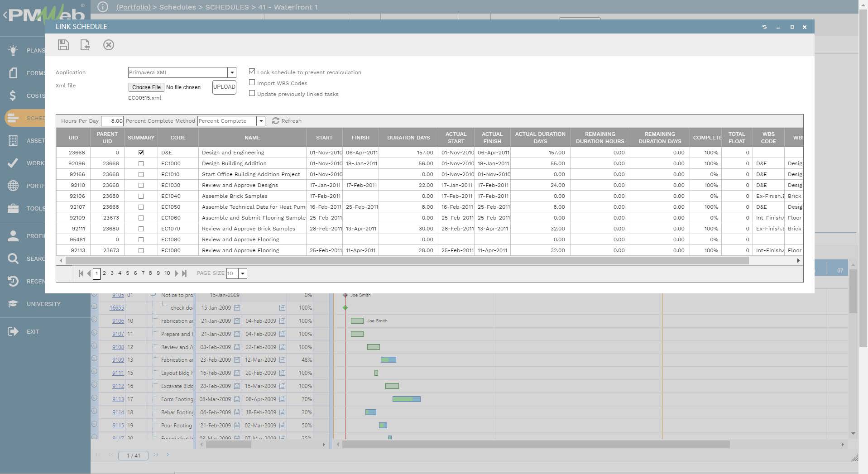This screenshot has width=868, height=474.
Task: Toggle Summary checkbox for EC1000 row
Action: click(141, 163)
